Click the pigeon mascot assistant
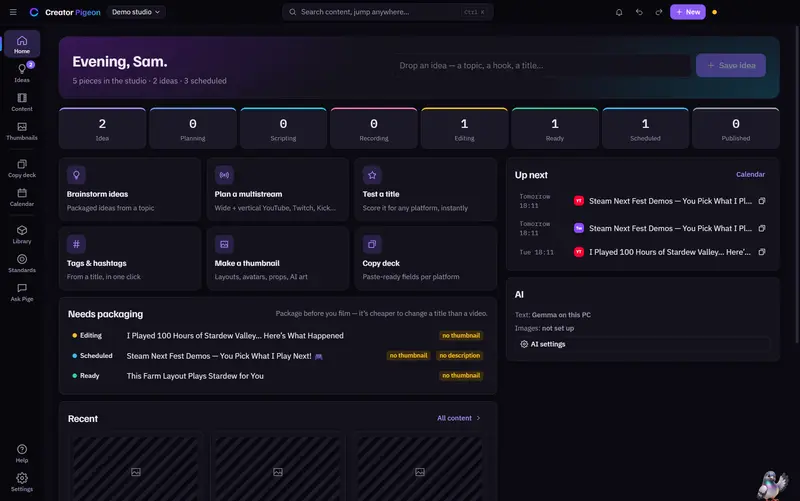This screenshot has width=800, height=501. click(772, 485)
